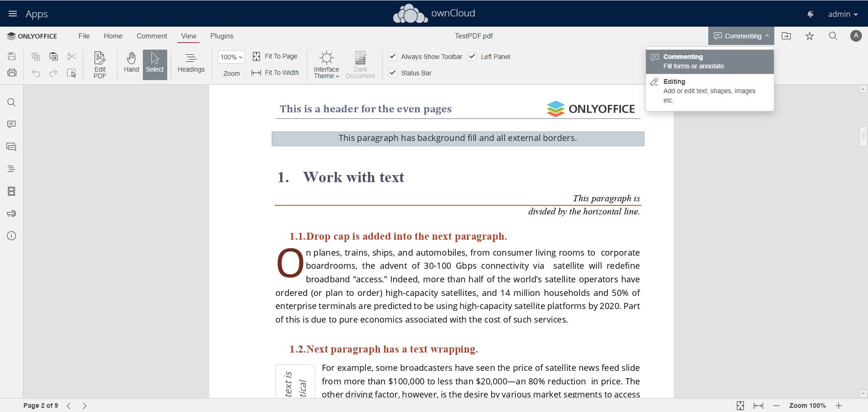Go to next page arrow
The width and height of the screenshot is (868, 412).
pos(84,406)
